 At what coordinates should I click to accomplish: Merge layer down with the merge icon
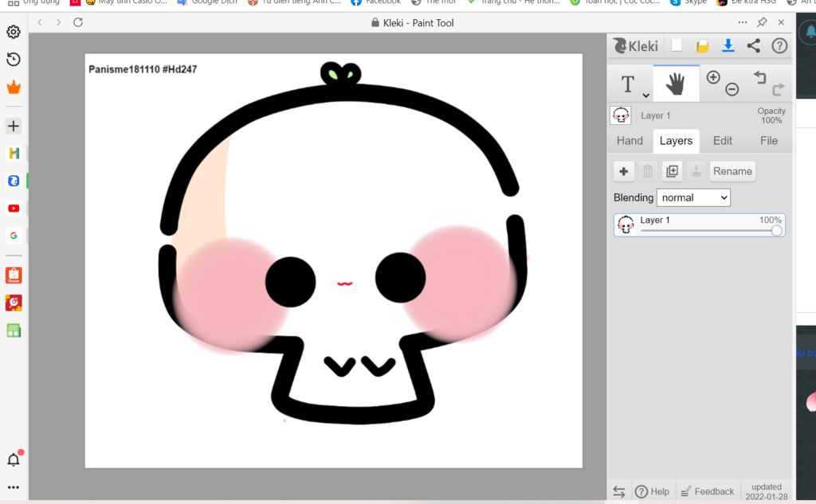[x=696, y=171]
